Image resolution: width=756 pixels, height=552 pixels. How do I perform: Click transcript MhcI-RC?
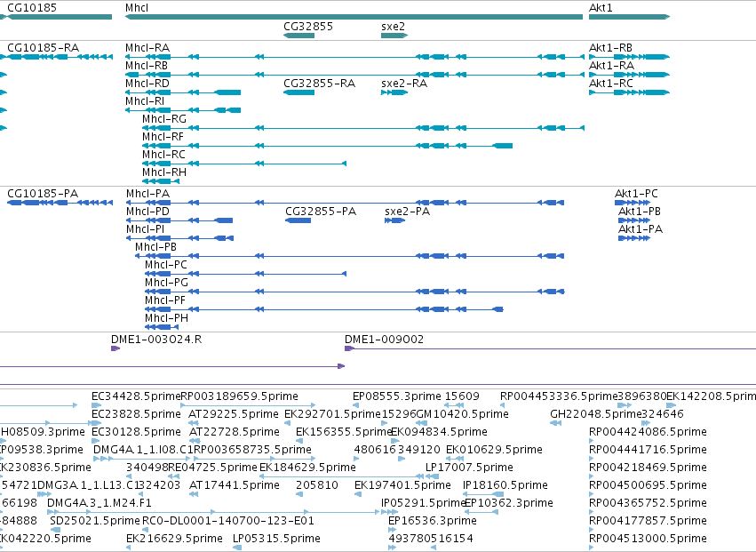tap(244, 164)
